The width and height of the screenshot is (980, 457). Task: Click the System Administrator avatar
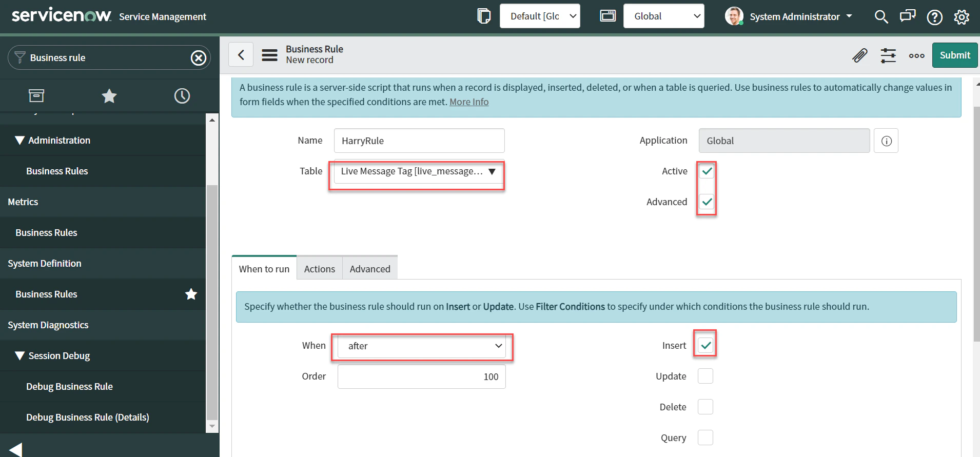734,16
